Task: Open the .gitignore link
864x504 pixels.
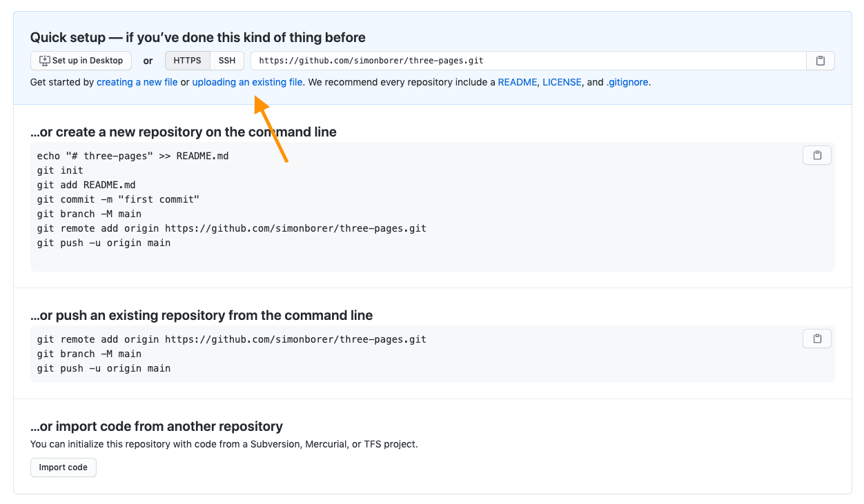Action: point(627,82)
